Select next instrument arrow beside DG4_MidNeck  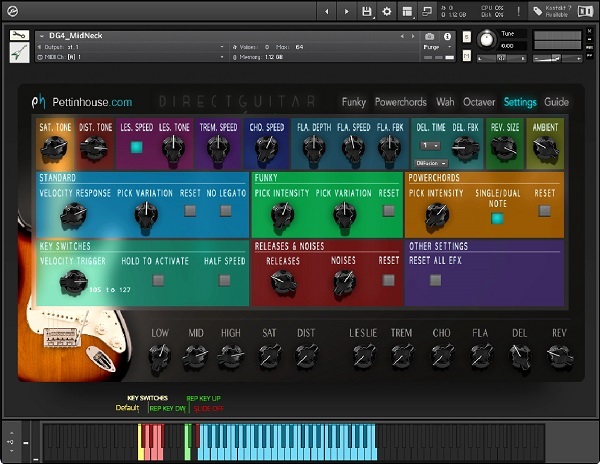click(x=412, y=36)
